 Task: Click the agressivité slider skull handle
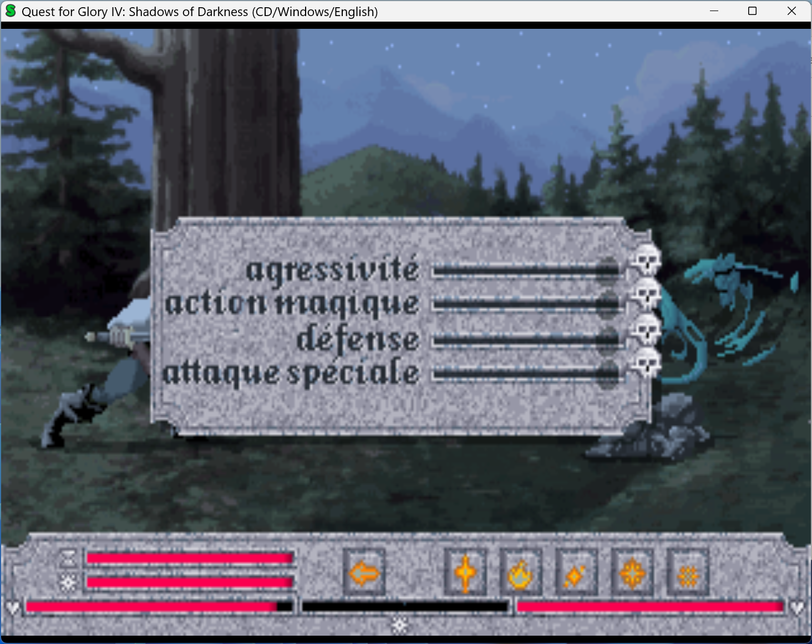coord(646,259)
